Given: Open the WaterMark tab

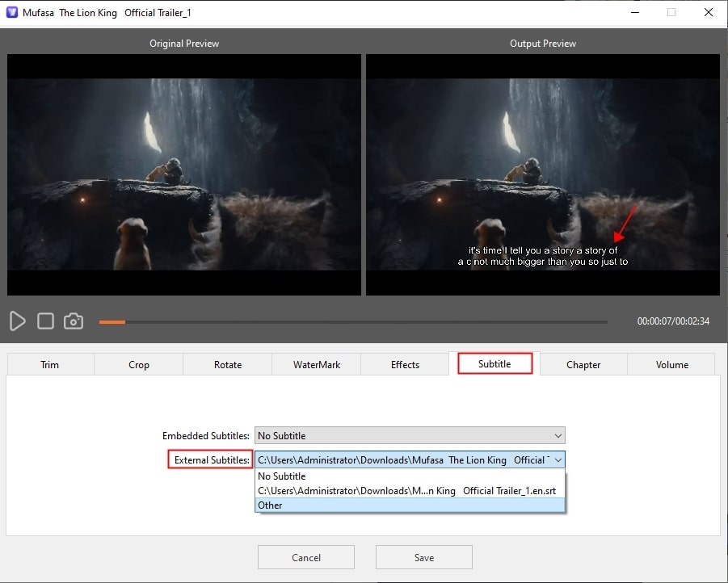Looking at the screenshot, I should 316,364.
